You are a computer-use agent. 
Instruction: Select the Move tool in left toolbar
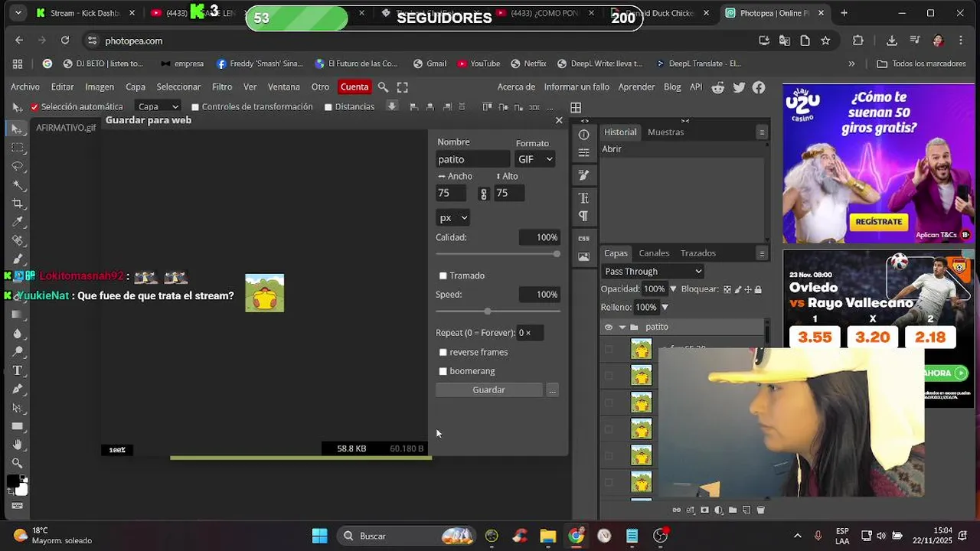18,129
